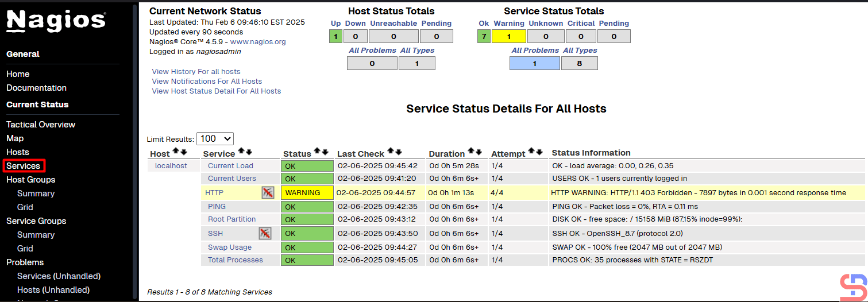Sort Service column descending with down arrow
The width and height of the screenshot is (868, 302).
[249, 152]
